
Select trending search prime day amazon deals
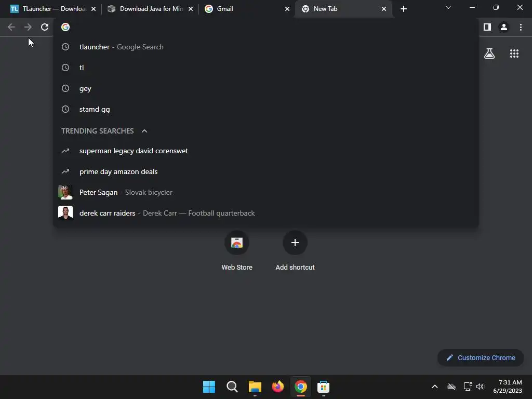pos(265,171)
